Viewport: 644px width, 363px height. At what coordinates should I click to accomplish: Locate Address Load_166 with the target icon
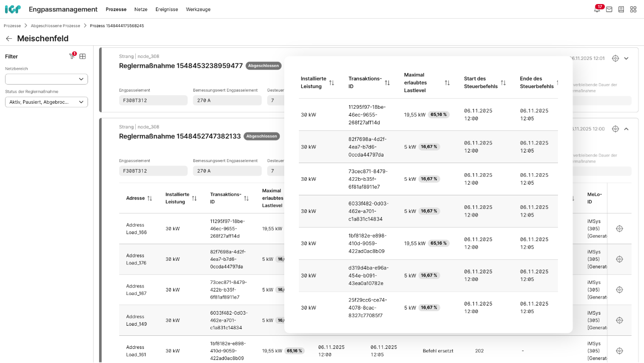pos(619,229)
